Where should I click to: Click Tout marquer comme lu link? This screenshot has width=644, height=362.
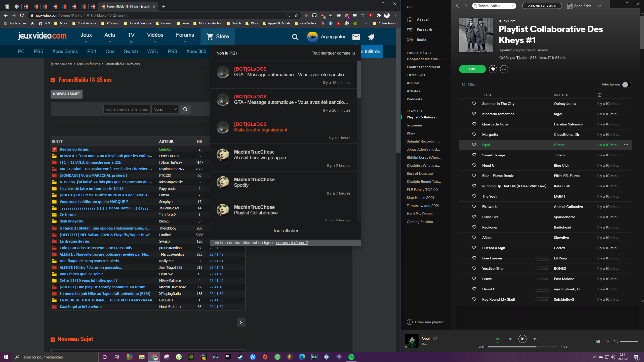pos(333,53)
